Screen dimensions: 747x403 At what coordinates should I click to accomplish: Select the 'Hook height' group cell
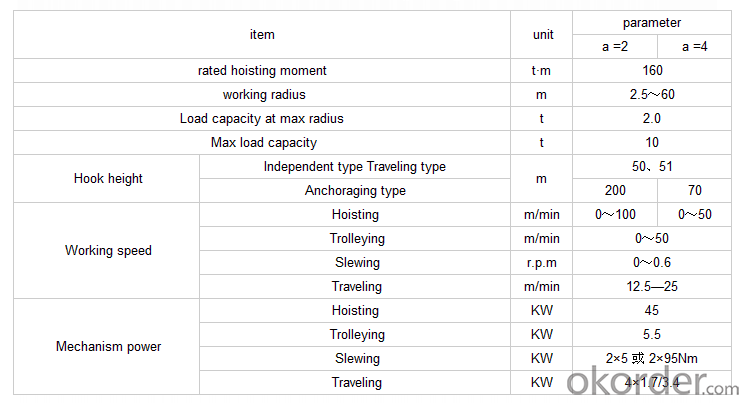[x=107, y=179]
